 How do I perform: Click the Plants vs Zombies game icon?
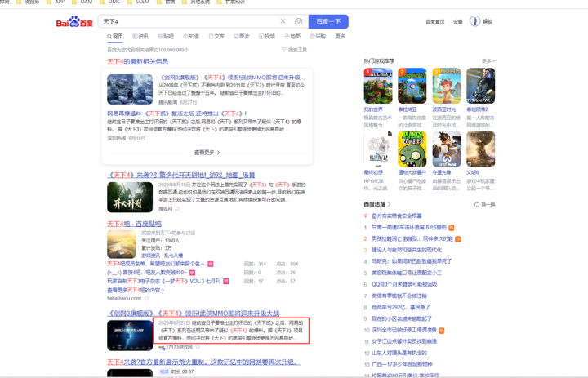click(x=412, y=149)
